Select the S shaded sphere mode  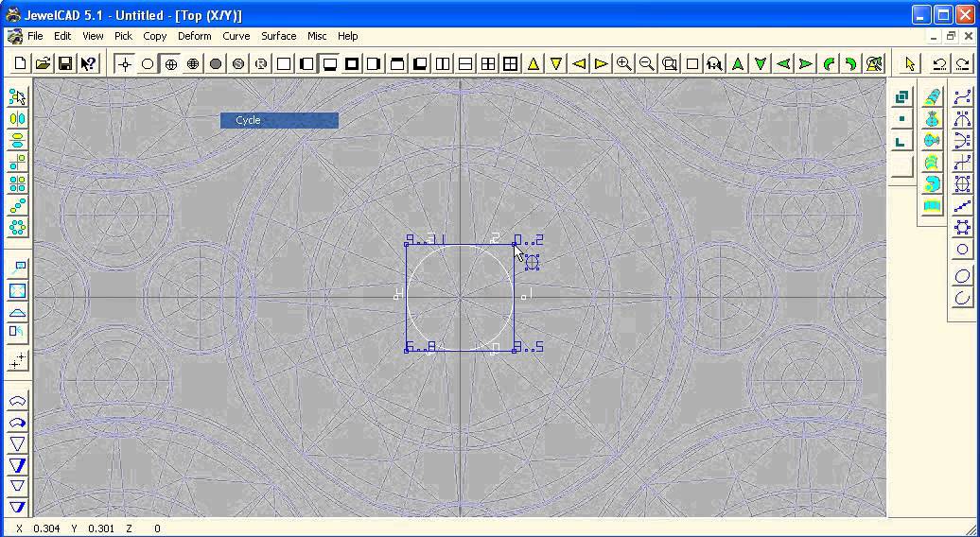(238, 63)
